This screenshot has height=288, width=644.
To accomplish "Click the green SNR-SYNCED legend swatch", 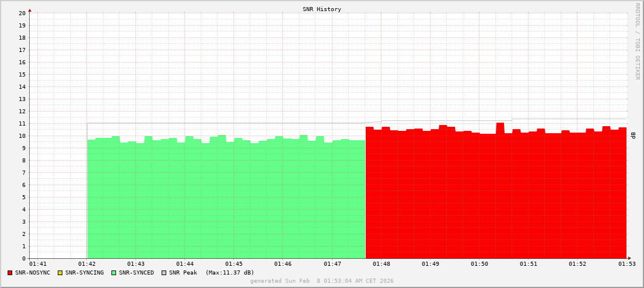I will click(114, 273).
